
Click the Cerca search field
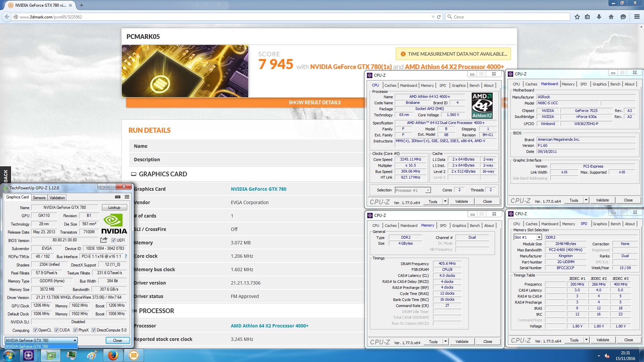[x=508, y=17]
